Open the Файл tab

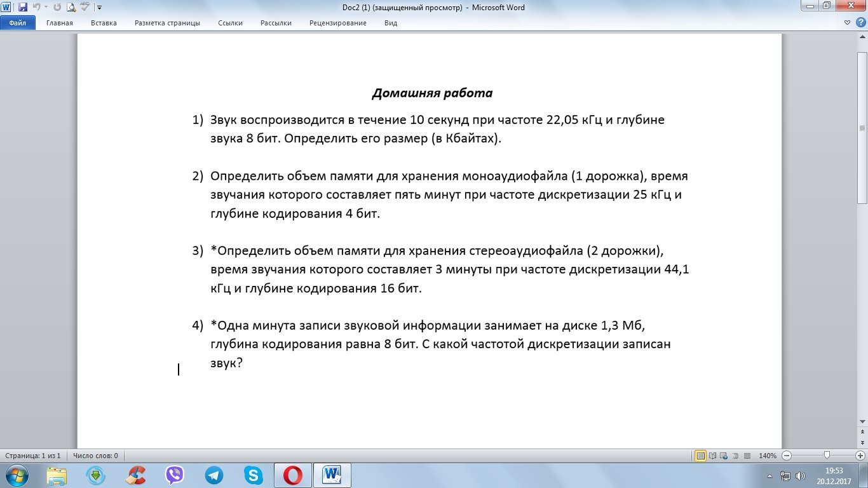(18, 23)
